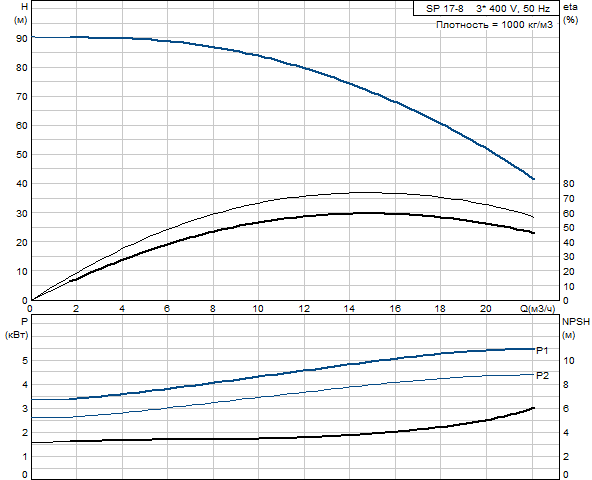
Task: Click the 6 tick on the NPSH axis
Action: [x=566, y=408]
